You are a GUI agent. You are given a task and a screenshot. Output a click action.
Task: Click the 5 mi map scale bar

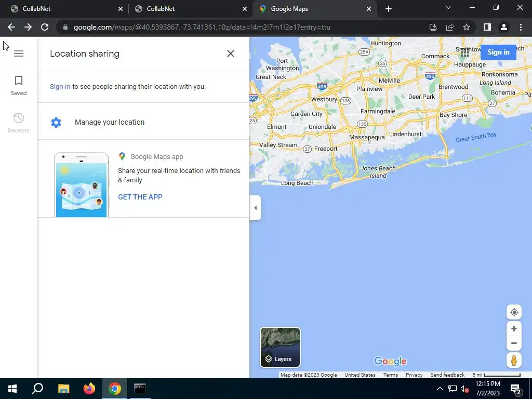tap(496, 375)
